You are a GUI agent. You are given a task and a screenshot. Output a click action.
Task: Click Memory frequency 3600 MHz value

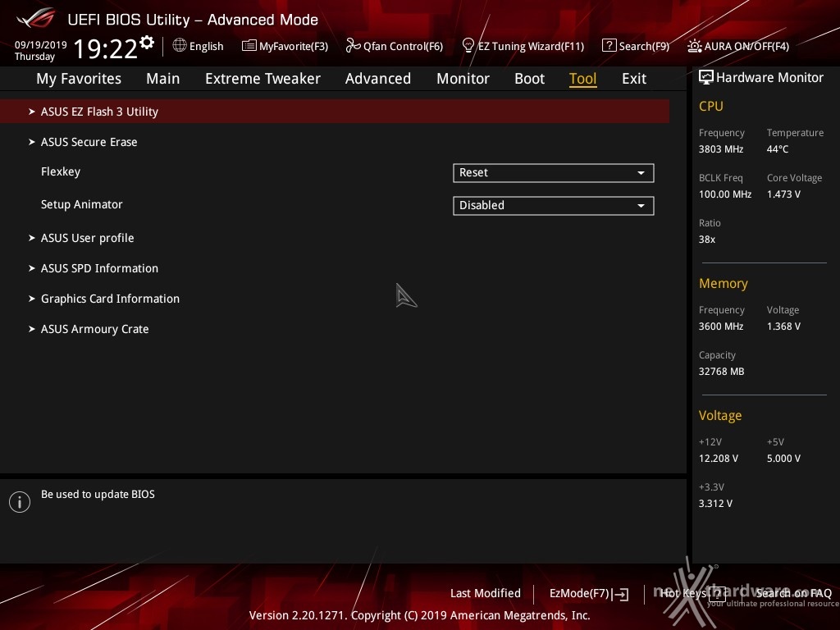pyautogui.click(x=721, y=326)
